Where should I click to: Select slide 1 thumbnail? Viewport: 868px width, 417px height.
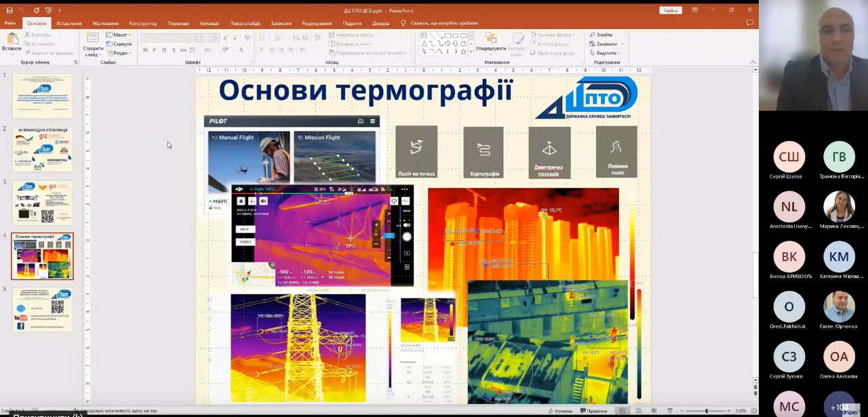pos(42,96)
